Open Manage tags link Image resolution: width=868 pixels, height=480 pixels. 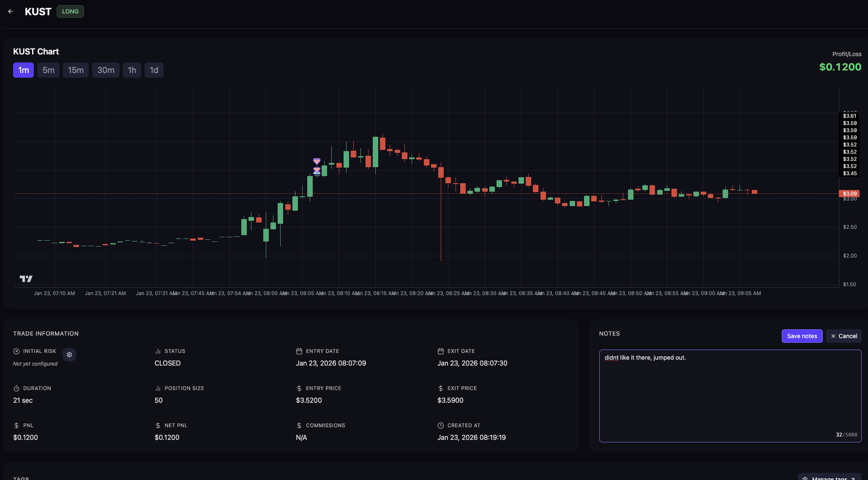(829, 477)
